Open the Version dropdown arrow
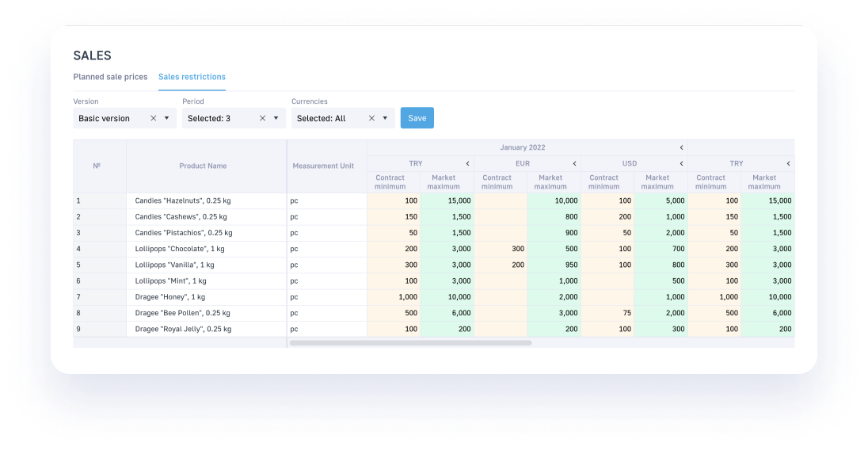 (x=166, y=118)
